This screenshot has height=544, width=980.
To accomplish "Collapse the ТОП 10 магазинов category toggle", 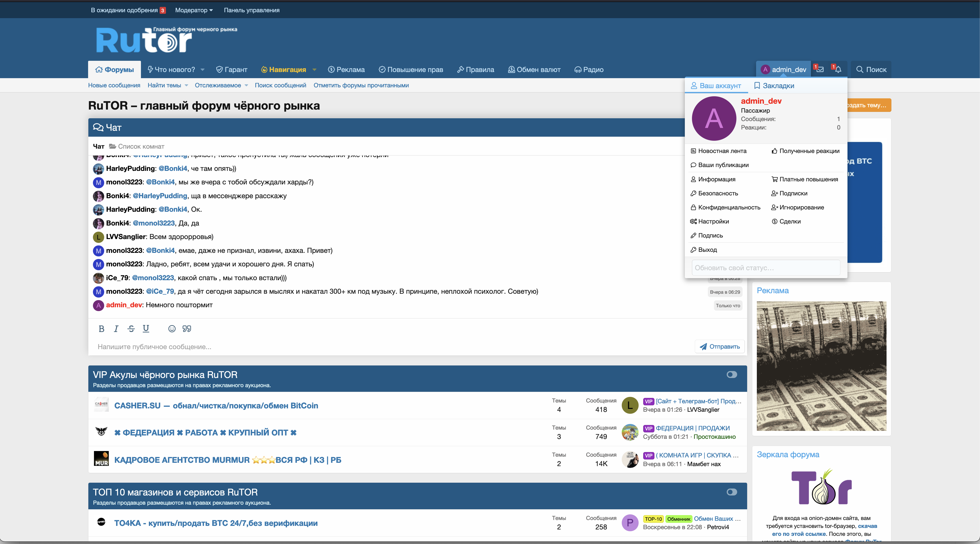I will tap(732, 492).
